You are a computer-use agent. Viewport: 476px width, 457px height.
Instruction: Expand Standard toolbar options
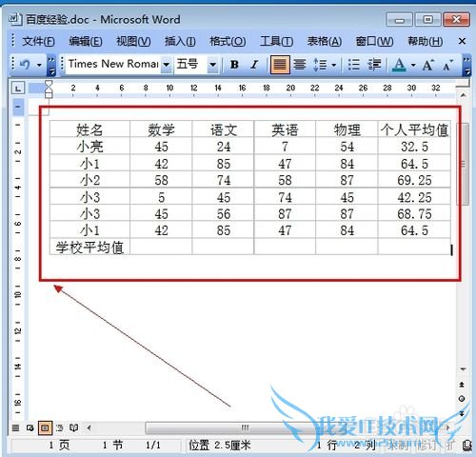tap(51, 66)
